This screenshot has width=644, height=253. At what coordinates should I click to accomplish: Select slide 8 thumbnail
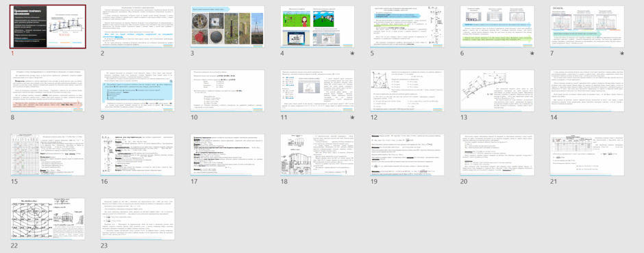[x=48, y=91]
